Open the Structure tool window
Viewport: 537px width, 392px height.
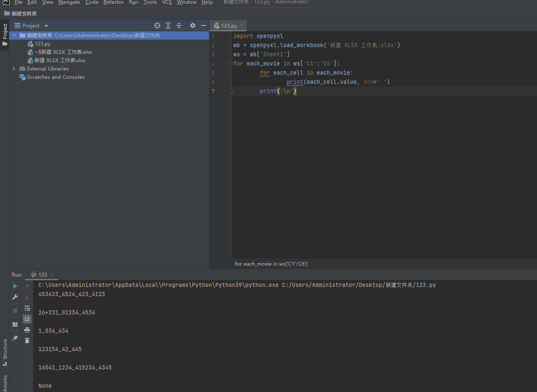(x=5, y=353)
